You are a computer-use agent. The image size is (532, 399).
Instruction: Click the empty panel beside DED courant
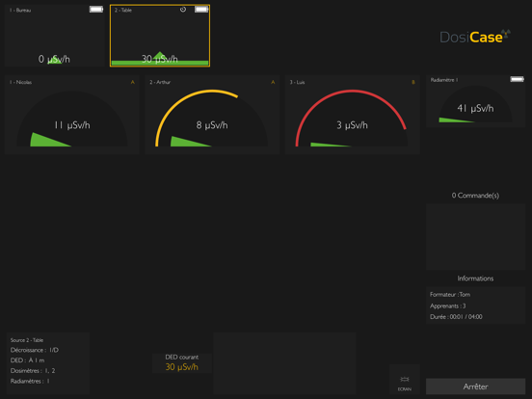[285, 363]
